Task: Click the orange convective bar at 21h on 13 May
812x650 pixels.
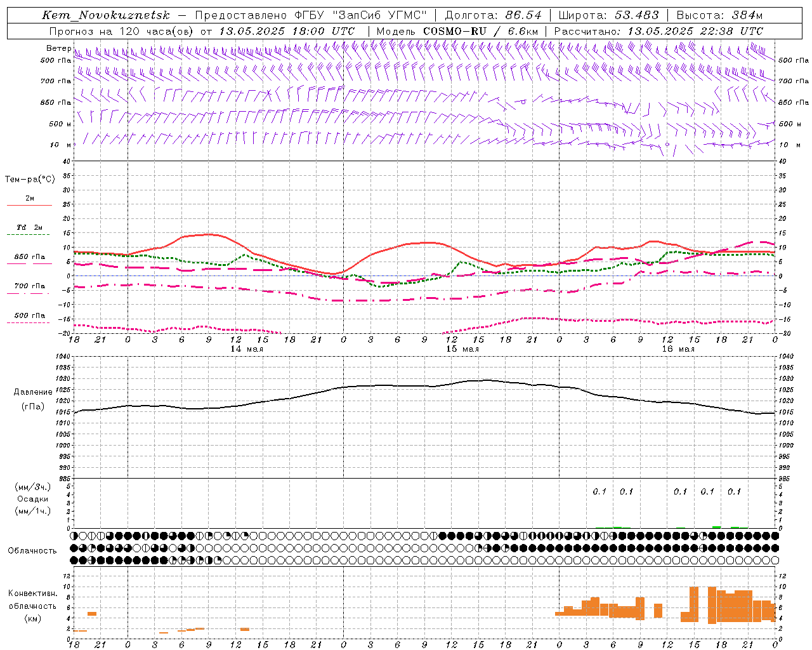Action: click(92, 613)
